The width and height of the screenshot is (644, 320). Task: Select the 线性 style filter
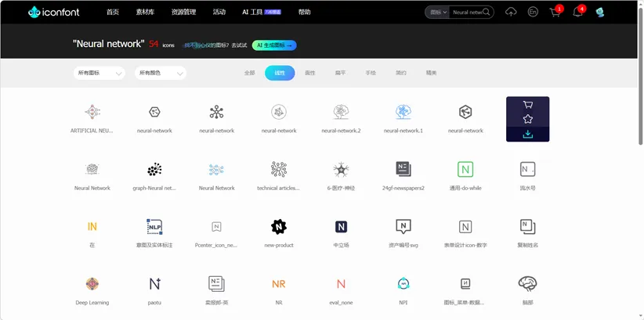[280, 73]
